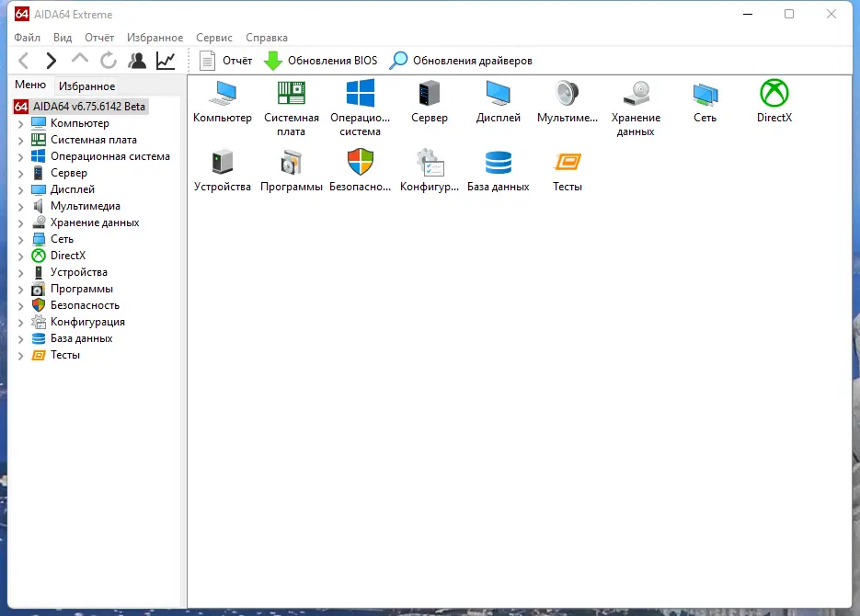Image resolution: width=860 pixels, height=616 pixels.
Task: Open the Конфигурация icon in main pane
Action: pos(430,163)
